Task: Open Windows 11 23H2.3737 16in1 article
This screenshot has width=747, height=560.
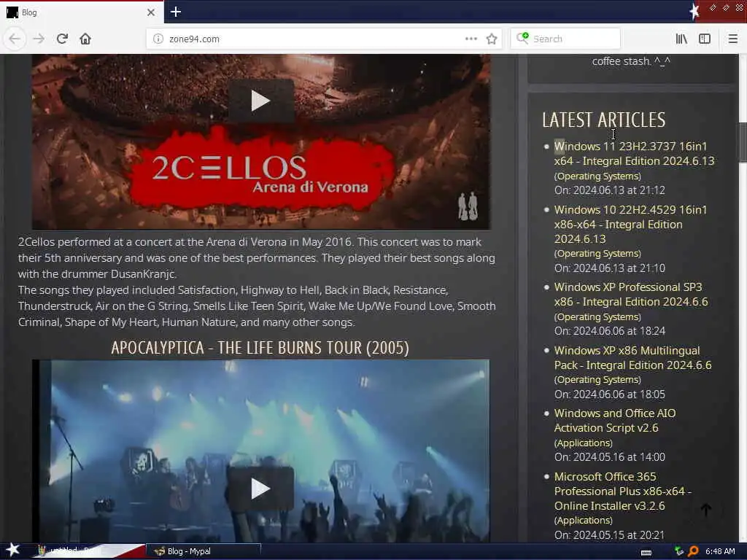Action: point(634,153)
